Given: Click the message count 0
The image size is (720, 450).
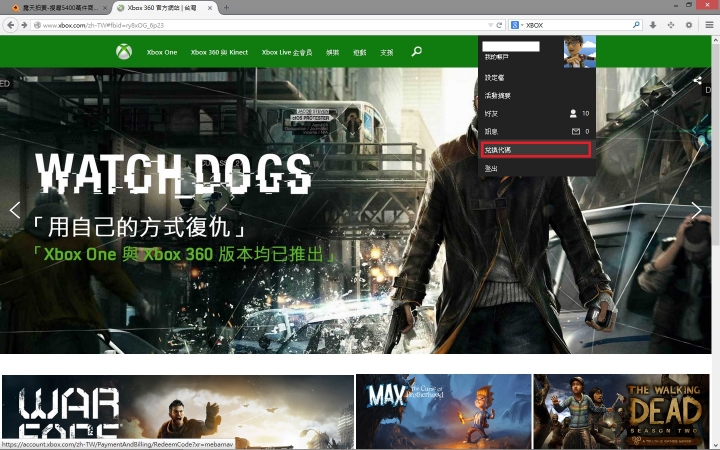Looking at the screenshot, I should click(587, 132).
